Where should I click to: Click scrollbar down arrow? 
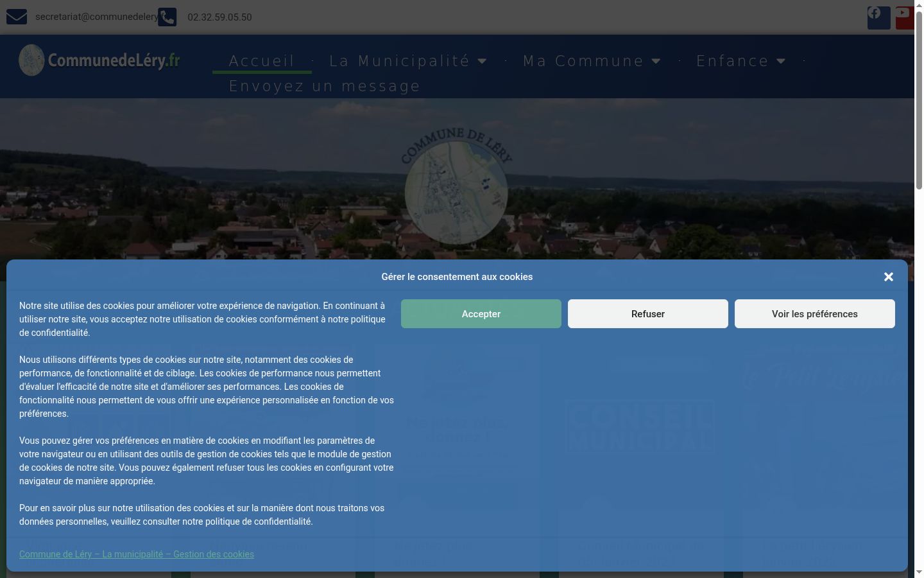919,572
